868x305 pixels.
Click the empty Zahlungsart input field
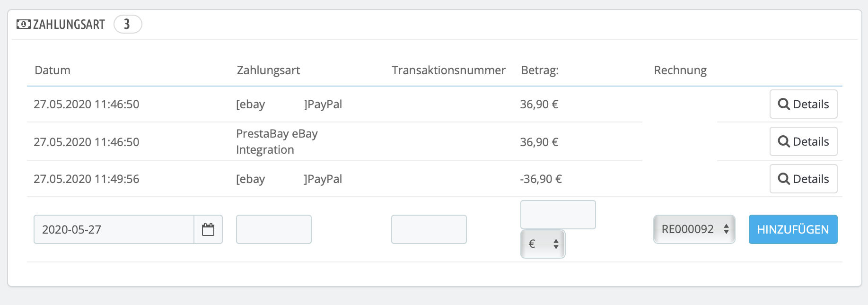pyautogui.click(x=273, y=229)
